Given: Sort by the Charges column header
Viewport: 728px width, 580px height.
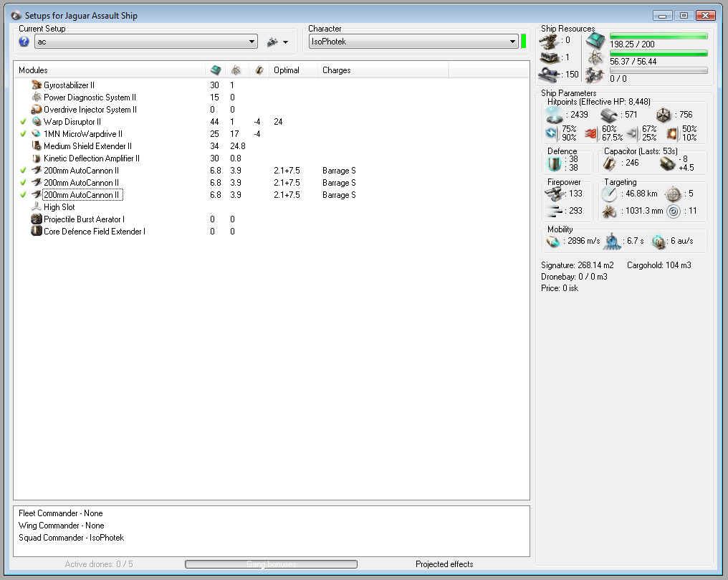Looking at the screenshot, I should [383, 70].
